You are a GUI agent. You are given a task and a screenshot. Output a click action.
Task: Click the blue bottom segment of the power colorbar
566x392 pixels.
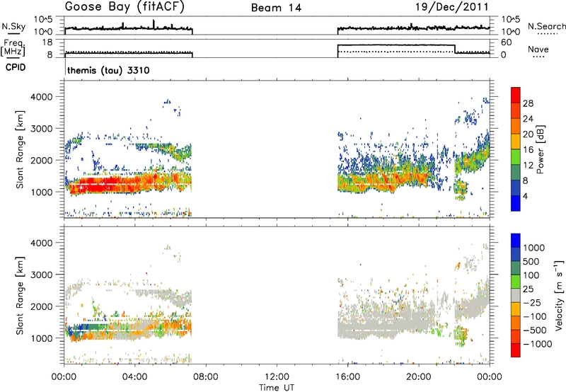(516, 203)
